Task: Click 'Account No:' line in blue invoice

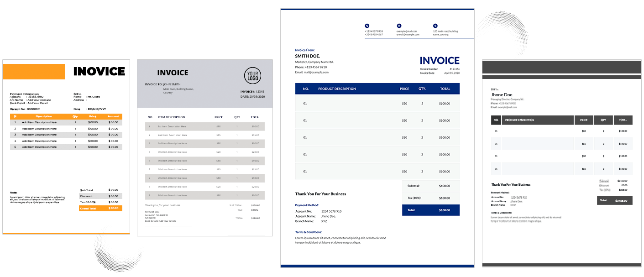Action: click(x=318, y=211)
